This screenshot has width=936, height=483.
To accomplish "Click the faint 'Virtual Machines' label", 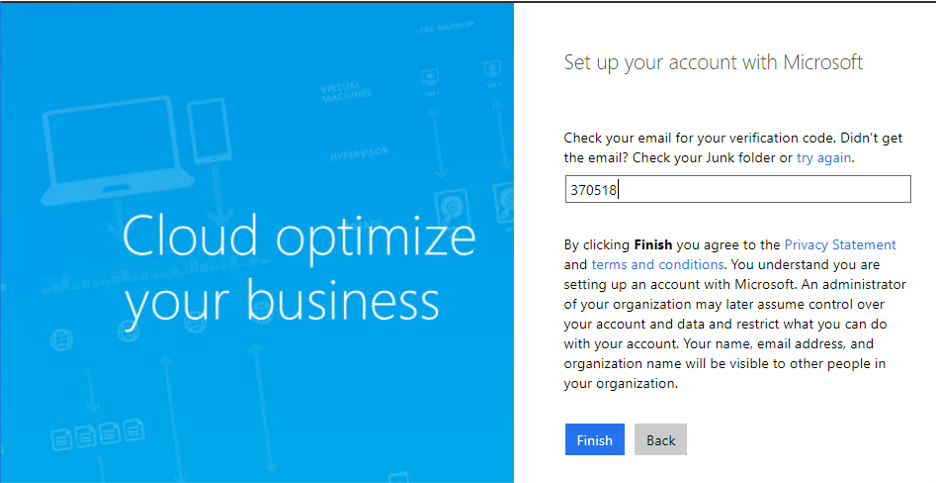I will point(346,91).
